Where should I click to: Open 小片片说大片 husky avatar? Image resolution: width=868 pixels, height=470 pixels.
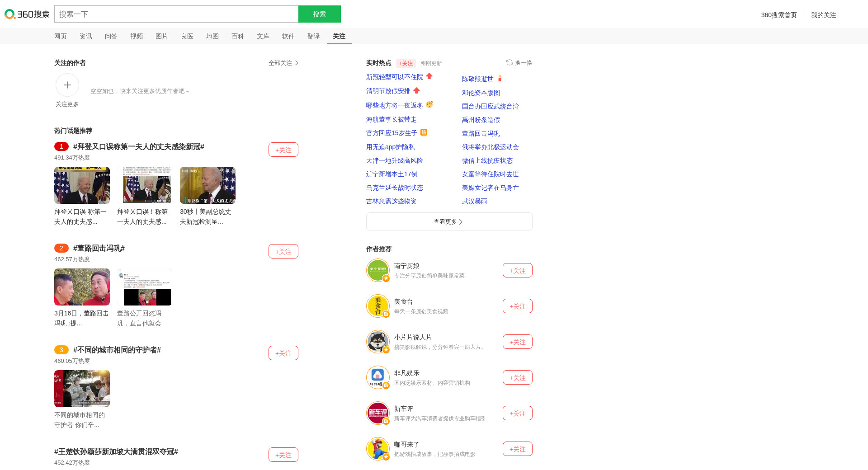[x=377, y=342]
